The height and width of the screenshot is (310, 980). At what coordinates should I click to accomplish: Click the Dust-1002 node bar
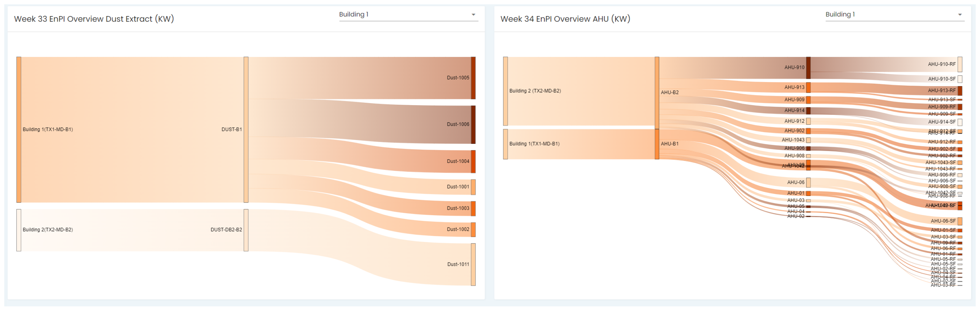(473, 230)
